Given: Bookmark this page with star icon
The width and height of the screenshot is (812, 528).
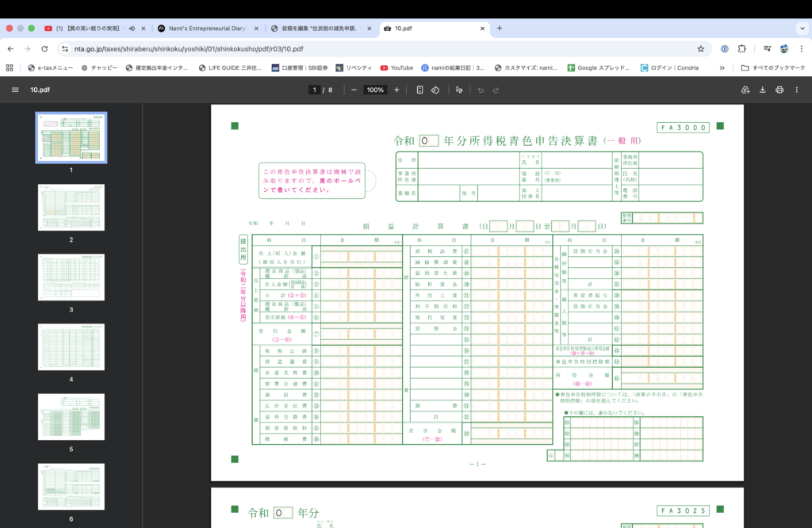Looking at the screenshot, I should (x=700, y=48).
